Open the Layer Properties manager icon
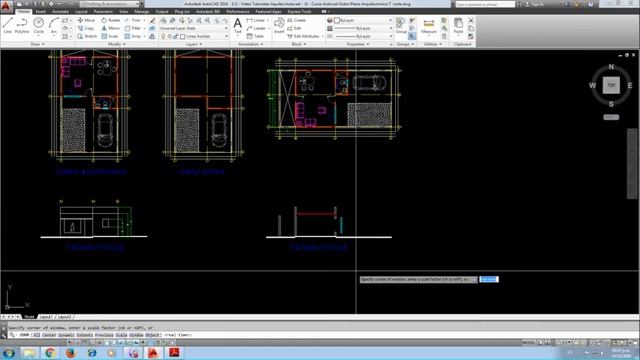The height and width of the screenshot is (360, 640). [x=164, y=20]
